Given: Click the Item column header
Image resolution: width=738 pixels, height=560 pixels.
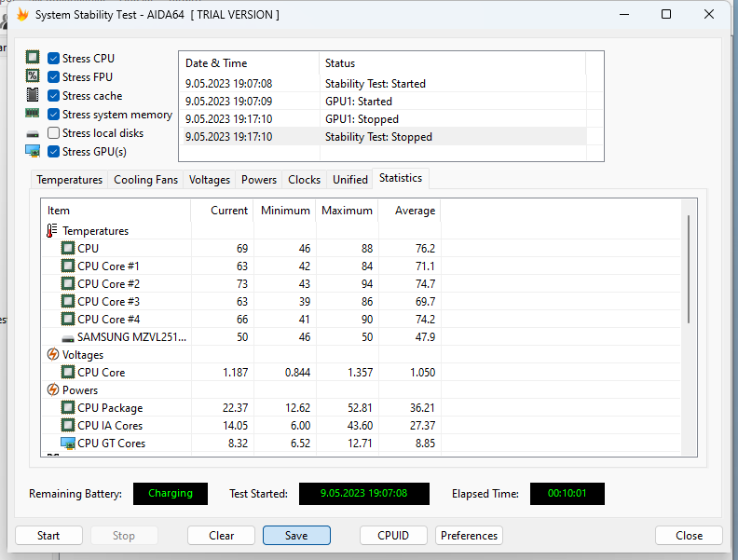Looking at the screenshot, I should point(116,211).
